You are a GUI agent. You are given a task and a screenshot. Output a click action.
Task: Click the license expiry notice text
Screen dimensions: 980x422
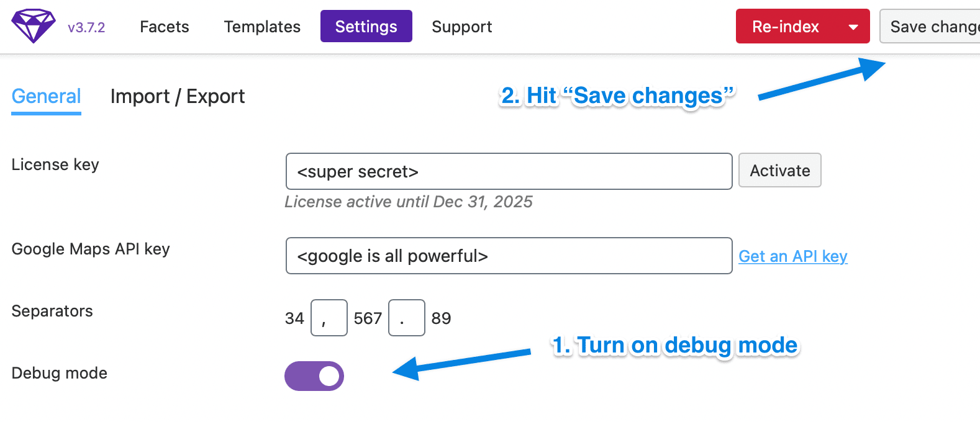click(409, 202)
